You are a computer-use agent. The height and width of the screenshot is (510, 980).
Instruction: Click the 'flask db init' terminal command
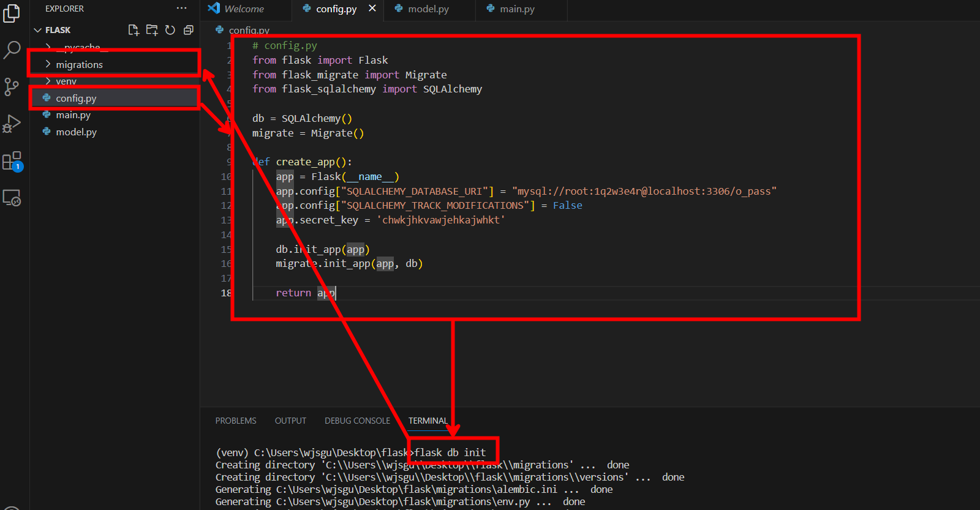click(450, 452)
